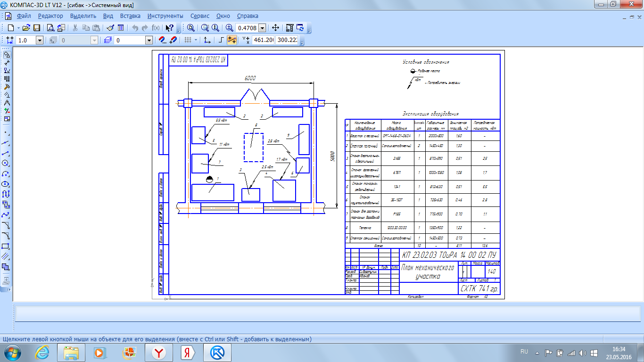Open the f(x) variables panel
The image size is (644, 362).
point(155,28)
